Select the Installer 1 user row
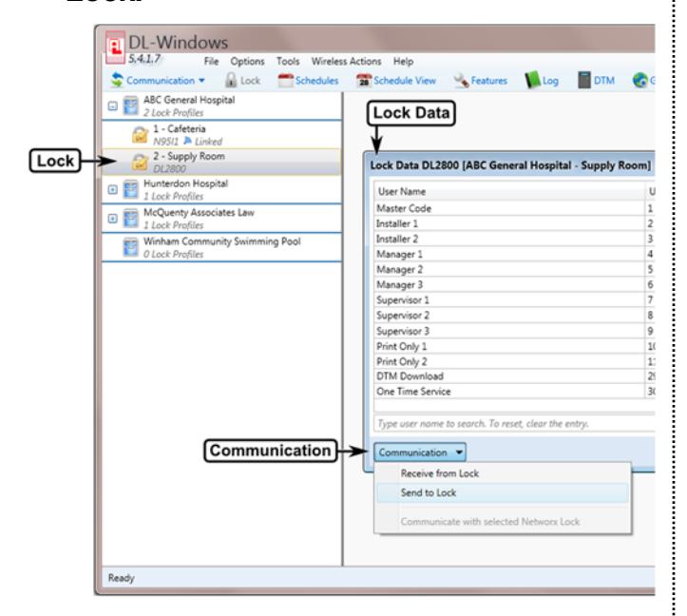The height and width of the screenshot is (616, 687). (x=514, y=223)
